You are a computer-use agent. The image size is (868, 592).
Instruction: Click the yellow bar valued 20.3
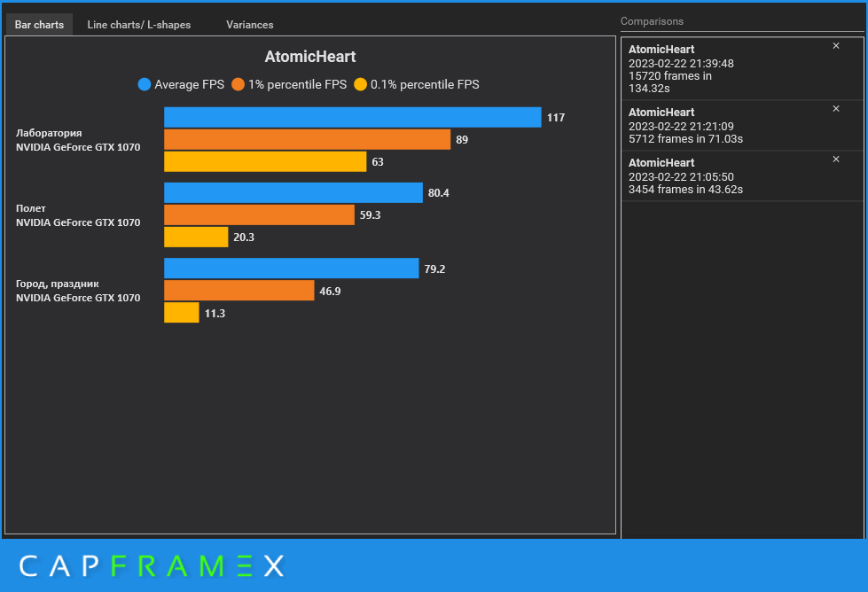point(196,237)
